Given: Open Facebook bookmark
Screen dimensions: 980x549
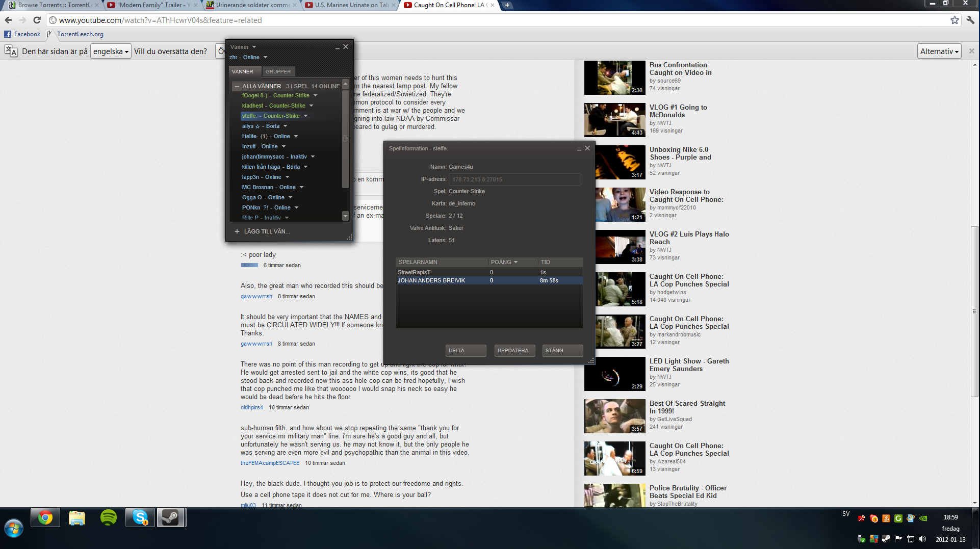Looking at the screenshot, I should pos(22,34).
